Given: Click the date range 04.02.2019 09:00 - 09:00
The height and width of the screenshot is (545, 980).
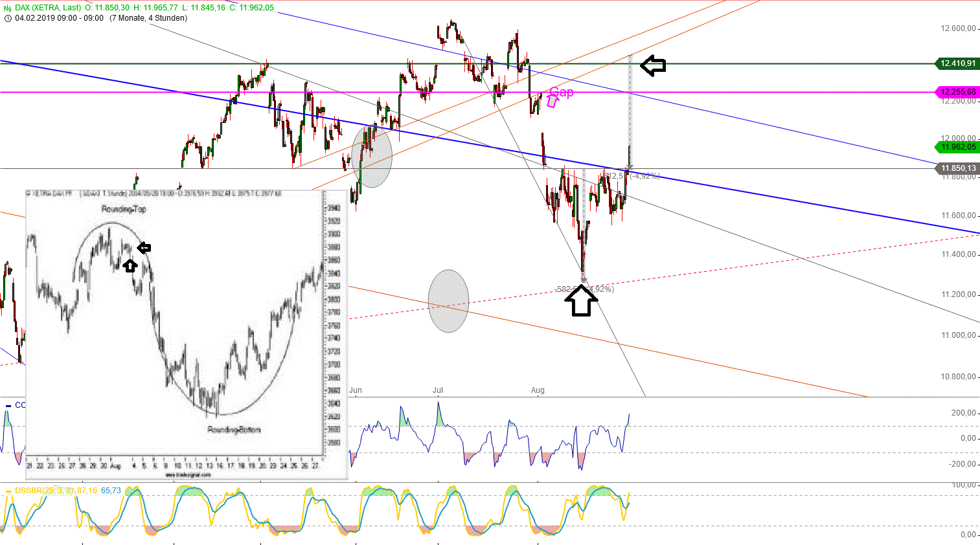Looking at the screenshot, I should click(x=60, y=18).
